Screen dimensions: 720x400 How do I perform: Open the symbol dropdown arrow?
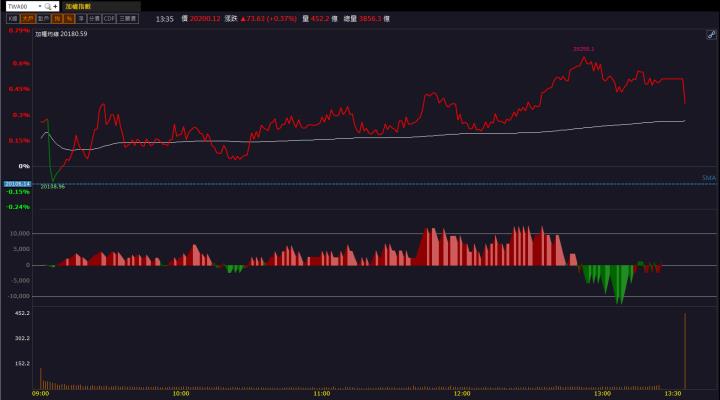tap(40, 6)
